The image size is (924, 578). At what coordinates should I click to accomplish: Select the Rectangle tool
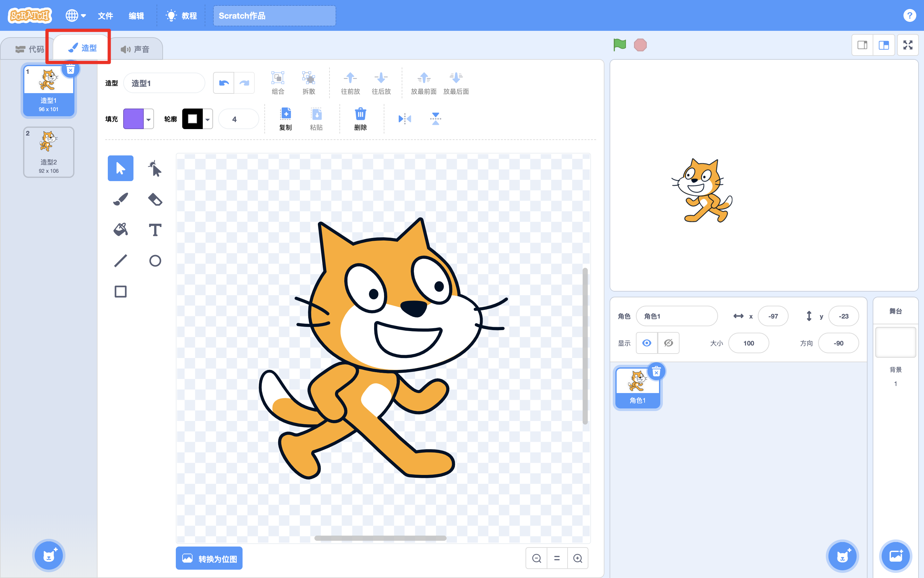[x=120, y=292]
